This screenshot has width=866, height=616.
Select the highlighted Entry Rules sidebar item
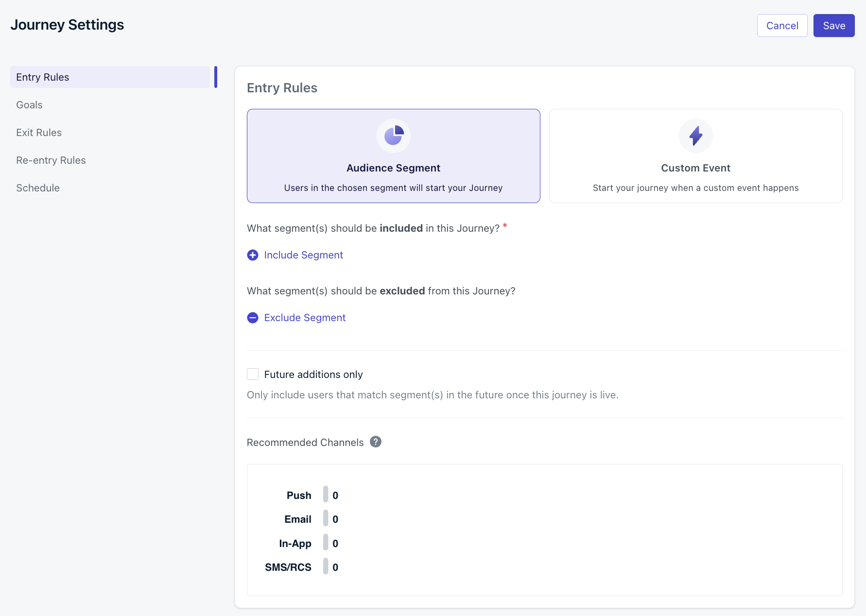tap(42, 77)
